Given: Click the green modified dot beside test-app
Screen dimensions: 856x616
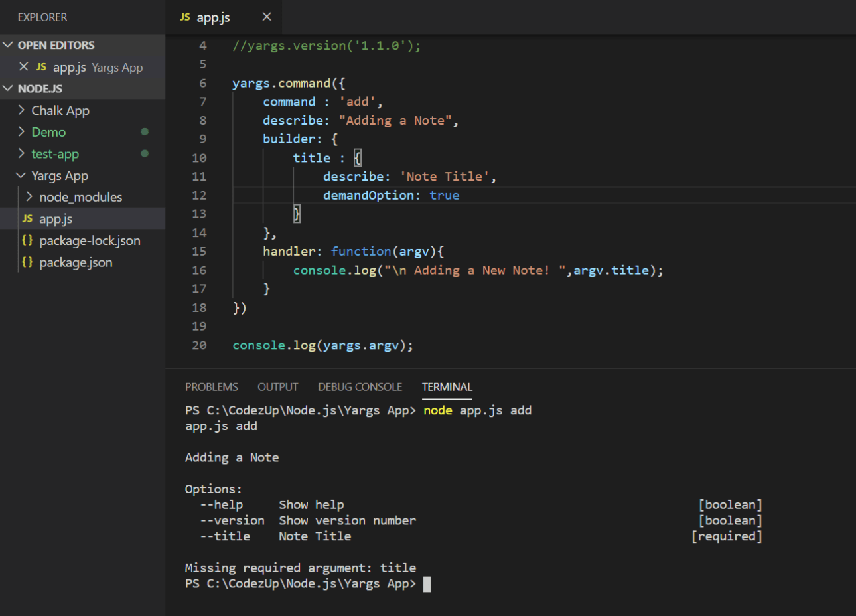Looking at the screenshot, I should (145, 153).
